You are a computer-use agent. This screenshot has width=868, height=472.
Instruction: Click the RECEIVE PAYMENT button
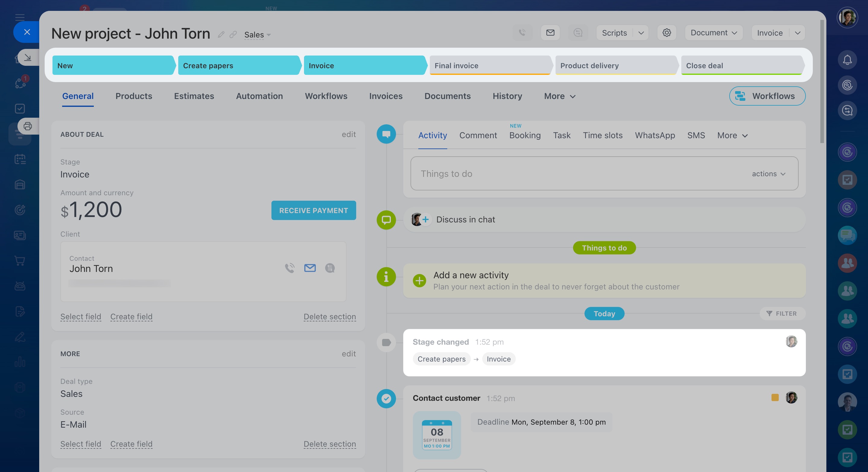(x=313, y=210)
